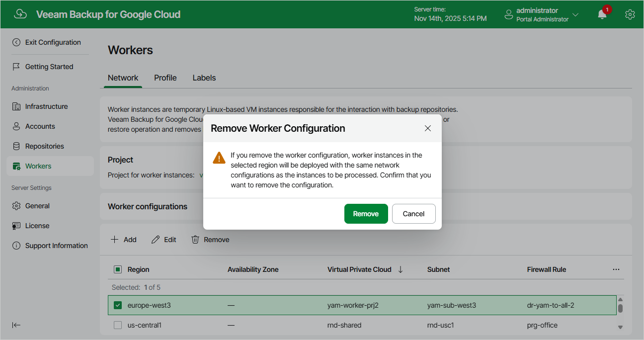Screen dimensions: 644x340
Task: Open Accounts in sidebar
Action: (40, 126)
